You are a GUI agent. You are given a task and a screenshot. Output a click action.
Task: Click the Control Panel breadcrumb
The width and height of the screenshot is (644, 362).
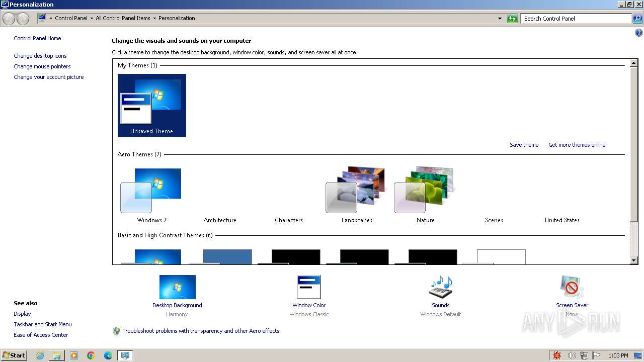tap(71, 18)
